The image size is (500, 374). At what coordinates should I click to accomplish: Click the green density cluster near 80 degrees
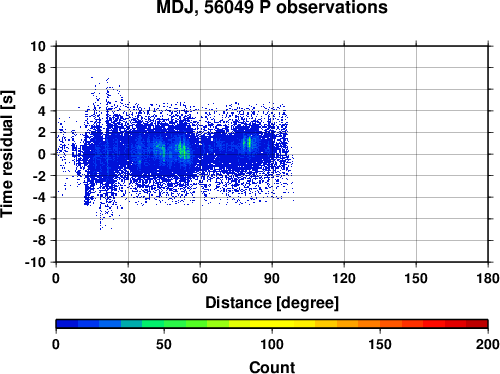[248, 143]
